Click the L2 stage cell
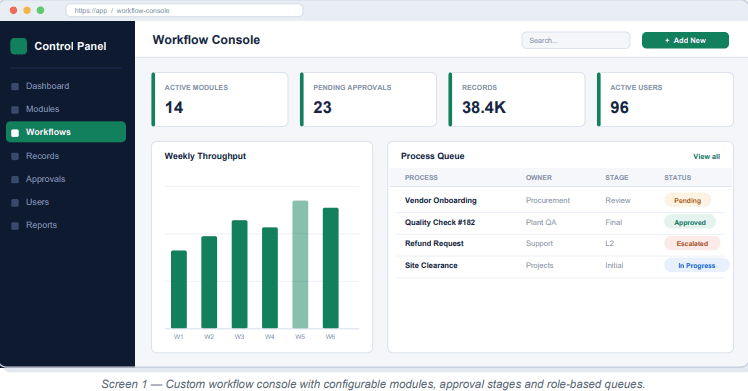 point(610,243)
